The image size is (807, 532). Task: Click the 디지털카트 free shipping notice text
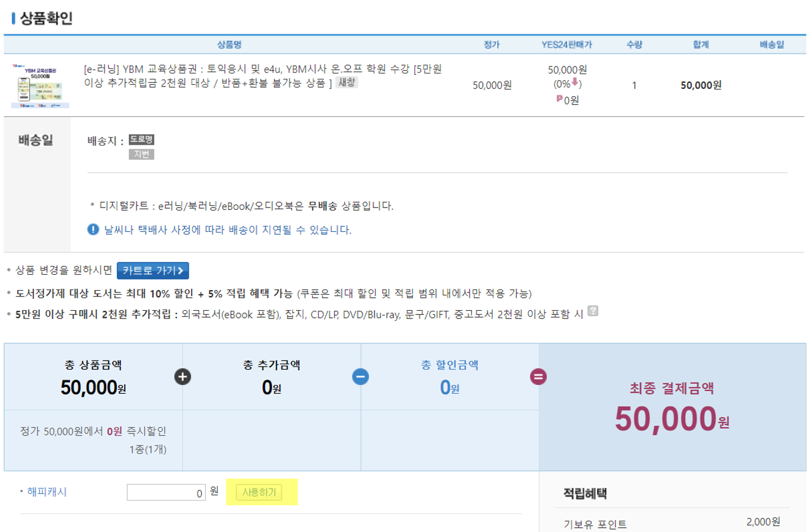point(246,206)
